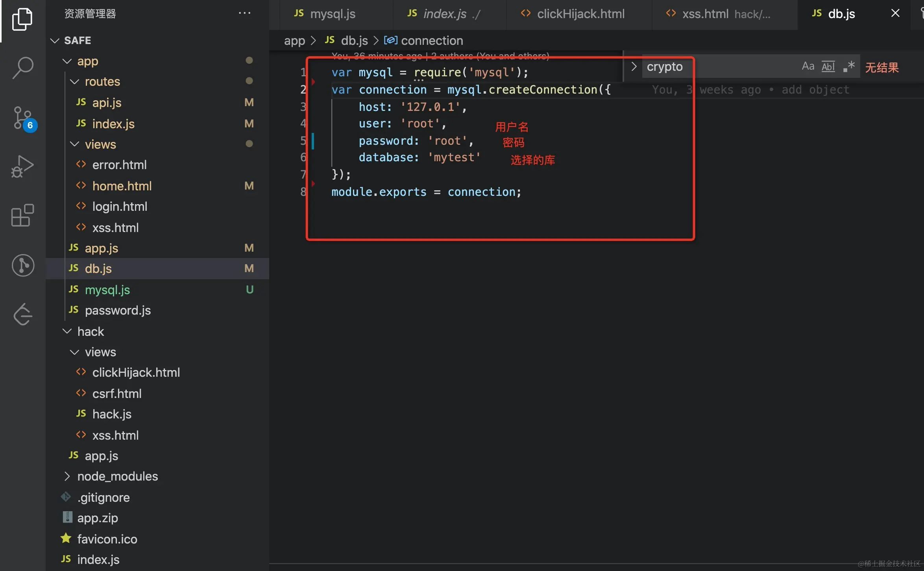Click the clickHijack.html tab header
This screenshot has width=924, height=571.
[580, 13]
